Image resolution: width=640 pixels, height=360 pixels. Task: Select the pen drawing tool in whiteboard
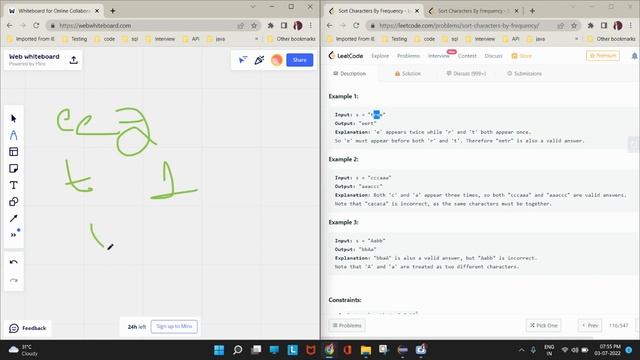point(13,135)
